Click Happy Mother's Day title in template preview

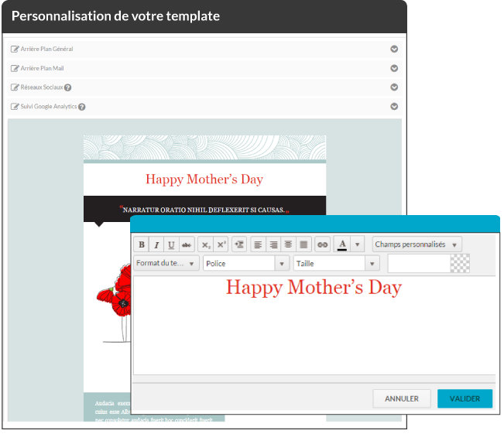[x=204, y=179]
